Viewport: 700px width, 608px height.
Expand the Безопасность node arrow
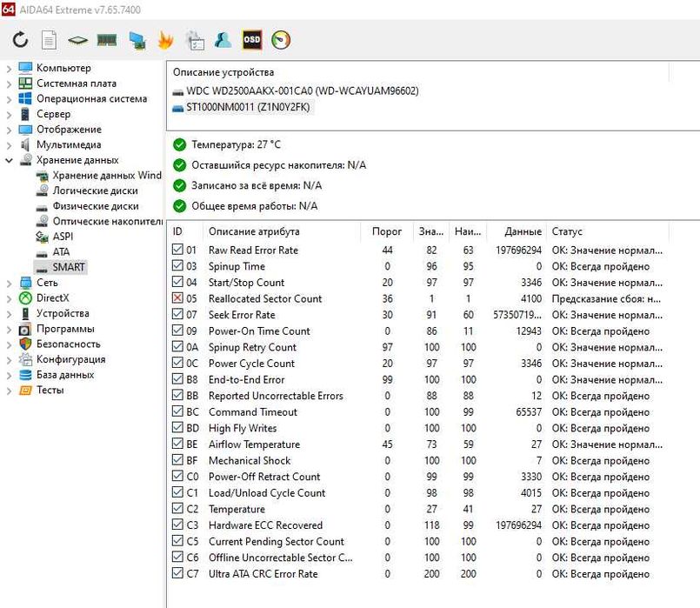(9, 344)
